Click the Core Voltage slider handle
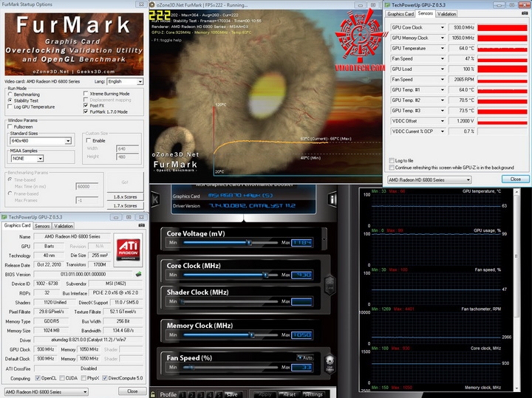The image size is (532, 398). point(249,243)
